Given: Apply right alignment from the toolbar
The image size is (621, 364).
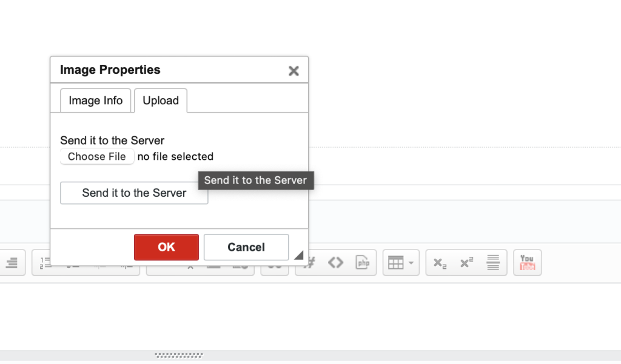Looking at the screenshot, I should point(12,263).
